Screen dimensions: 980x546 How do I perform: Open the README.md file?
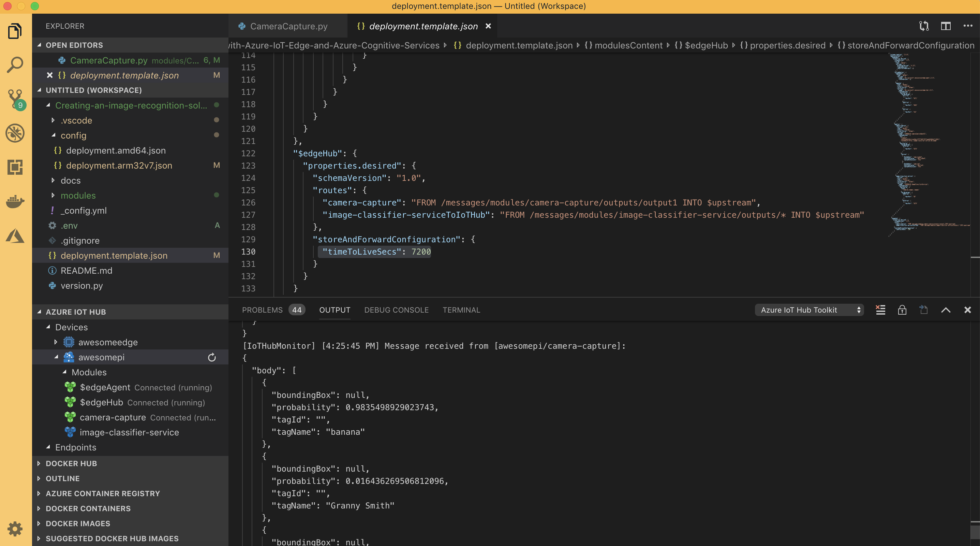[x=87, y=270]
